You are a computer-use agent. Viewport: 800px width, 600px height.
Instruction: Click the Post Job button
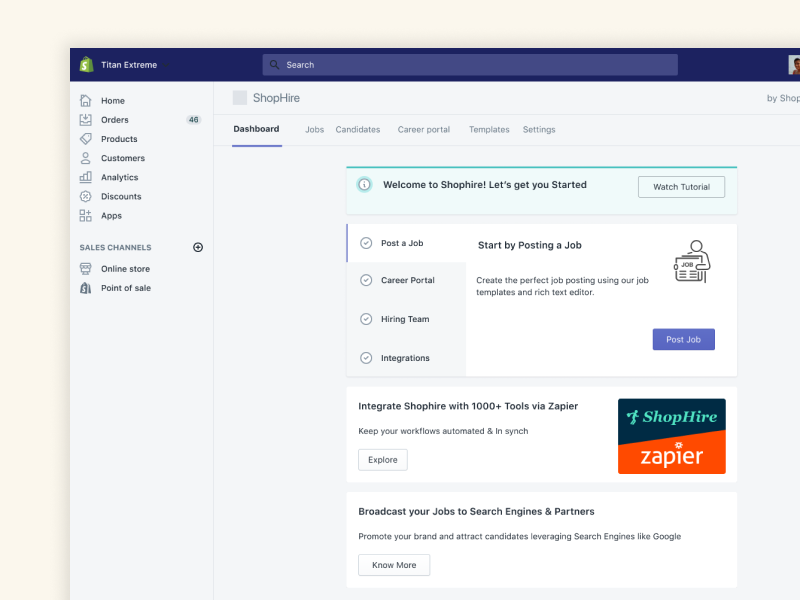tap(683, 340)
